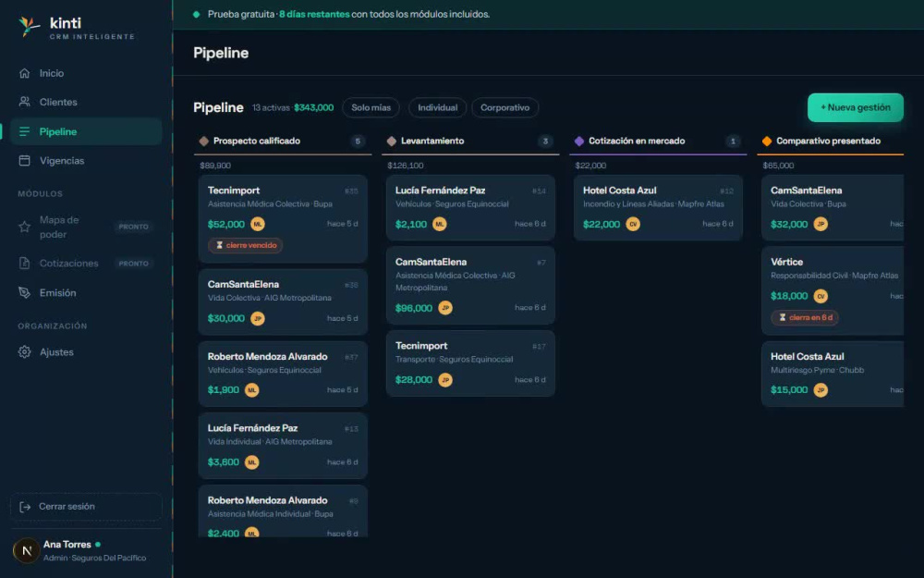924x578 pixels.
Task: Open the Inicio home icon
Action: click(24, 73)
